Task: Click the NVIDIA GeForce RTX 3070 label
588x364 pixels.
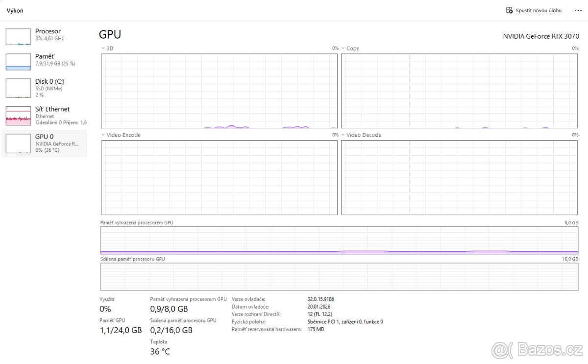Action: 541,36
